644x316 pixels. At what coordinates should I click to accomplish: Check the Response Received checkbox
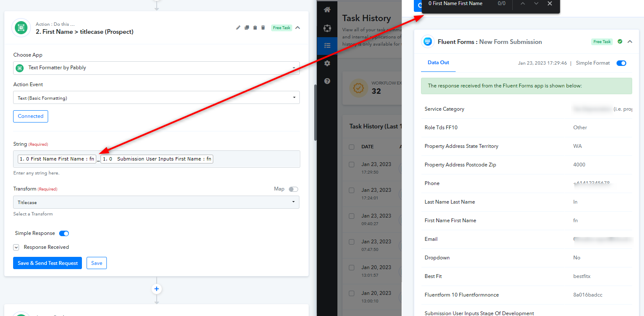[16, 248]
